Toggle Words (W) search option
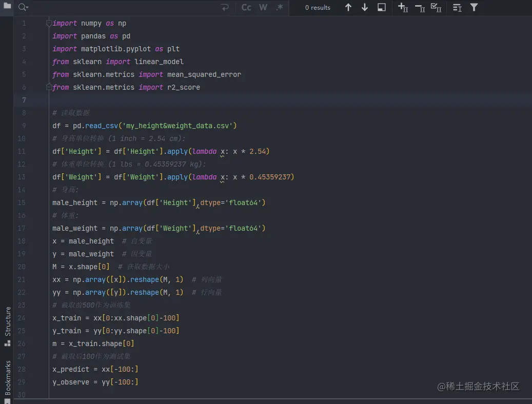Screen dimensions: 532x404 tap(263, 8)
